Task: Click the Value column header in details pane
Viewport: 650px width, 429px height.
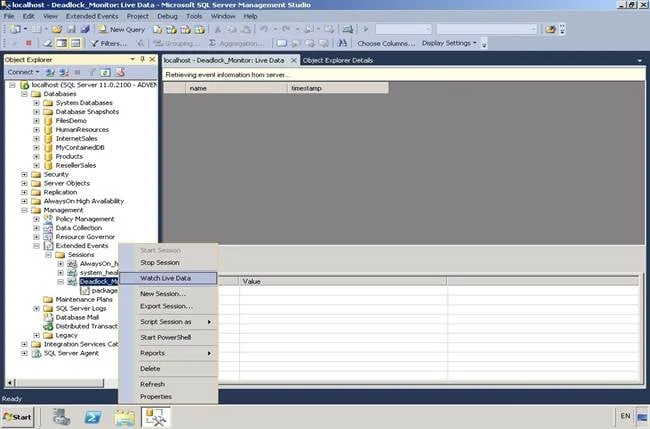Action: [343, 281]
